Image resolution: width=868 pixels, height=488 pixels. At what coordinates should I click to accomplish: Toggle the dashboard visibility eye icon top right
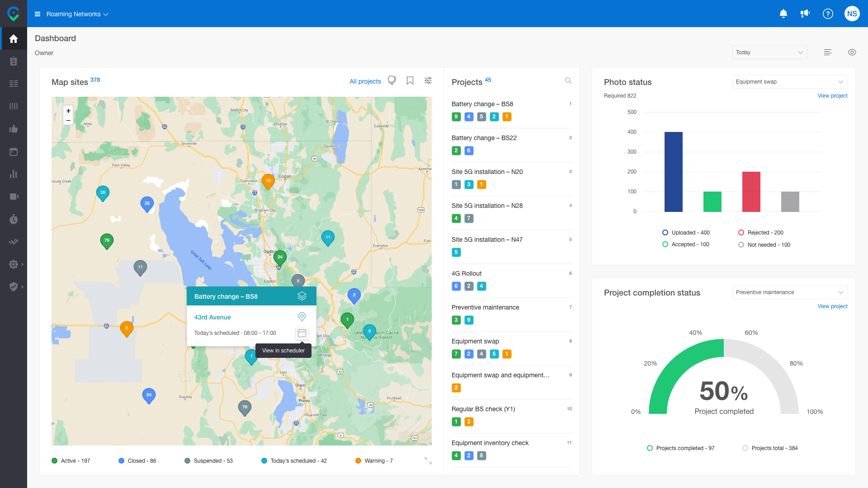tap(852, 52)
